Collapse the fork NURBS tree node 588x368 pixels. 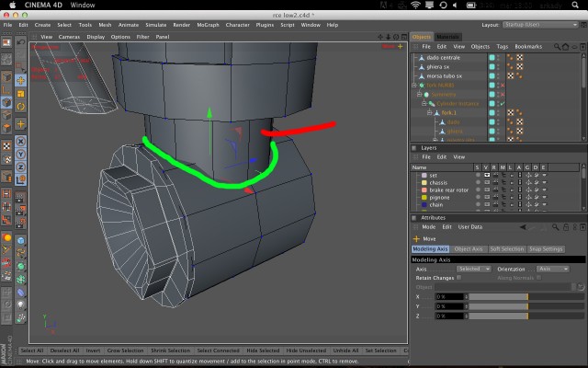414,86
